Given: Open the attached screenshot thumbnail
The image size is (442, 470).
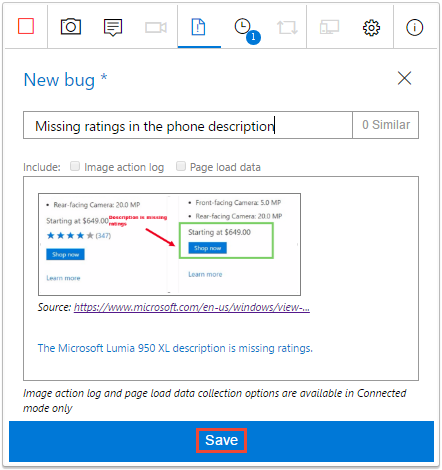Looking at the screenshot, I should pos(169,244).
